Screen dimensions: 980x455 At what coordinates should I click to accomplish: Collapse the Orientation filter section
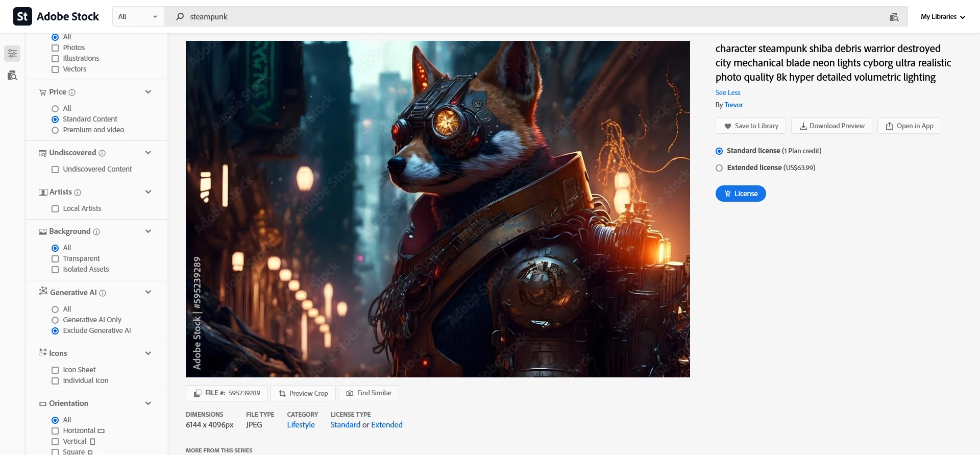[x=148, y=403]
